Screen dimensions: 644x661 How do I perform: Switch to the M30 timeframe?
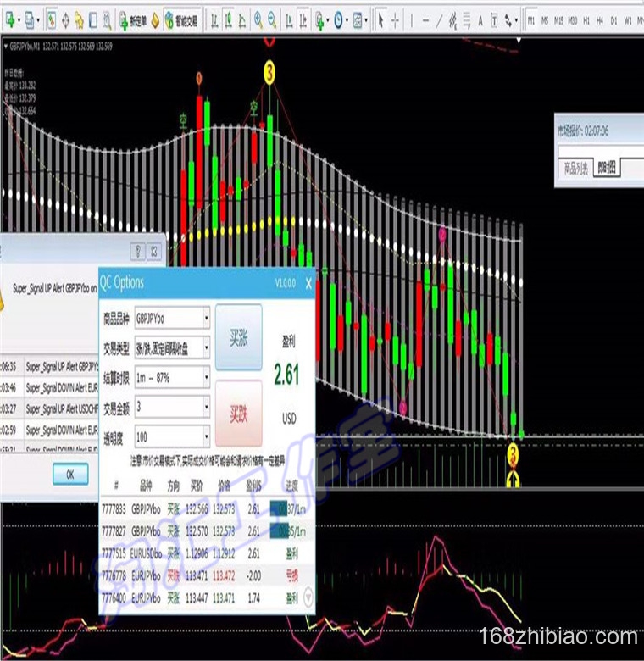[x=572, y=20]
